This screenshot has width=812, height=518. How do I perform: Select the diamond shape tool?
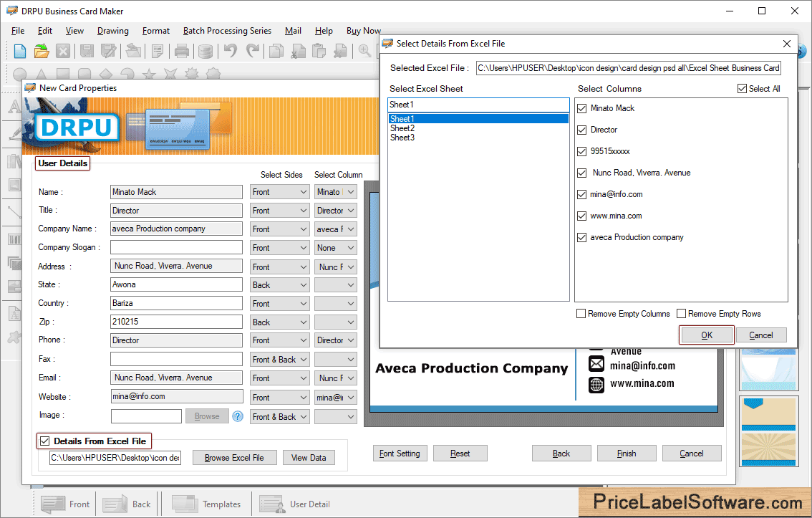(x=106, y=74)
